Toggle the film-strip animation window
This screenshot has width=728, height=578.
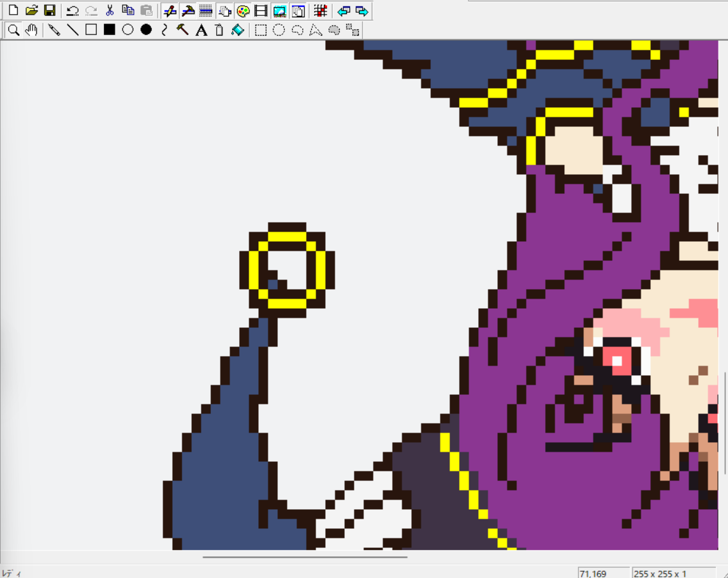(261, 10)
